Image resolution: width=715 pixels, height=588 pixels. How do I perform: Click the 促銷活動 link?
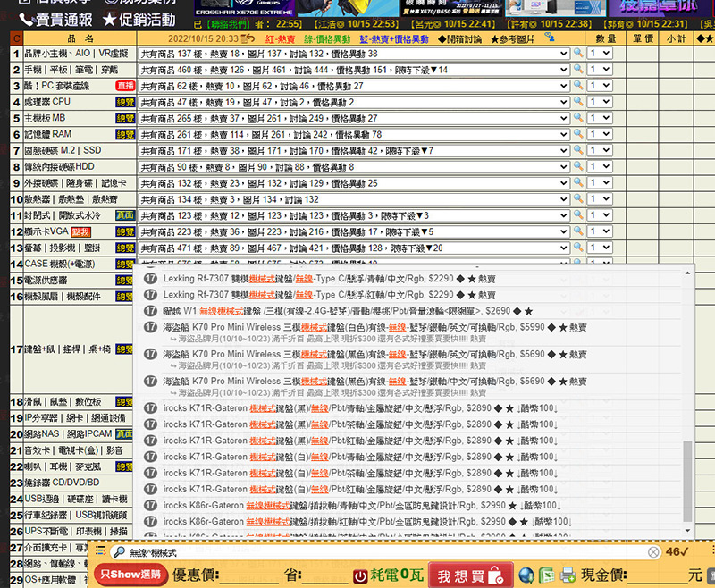point(139,19)
